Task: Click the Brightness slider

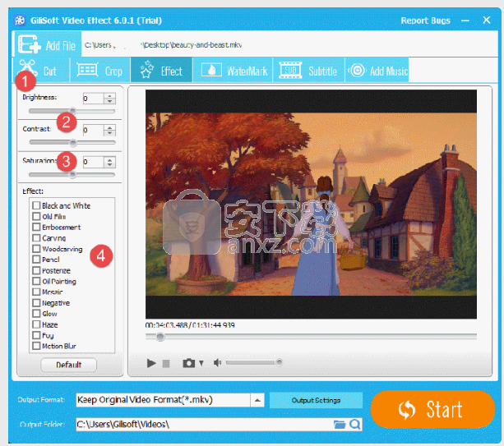Action: pos(72,111)
